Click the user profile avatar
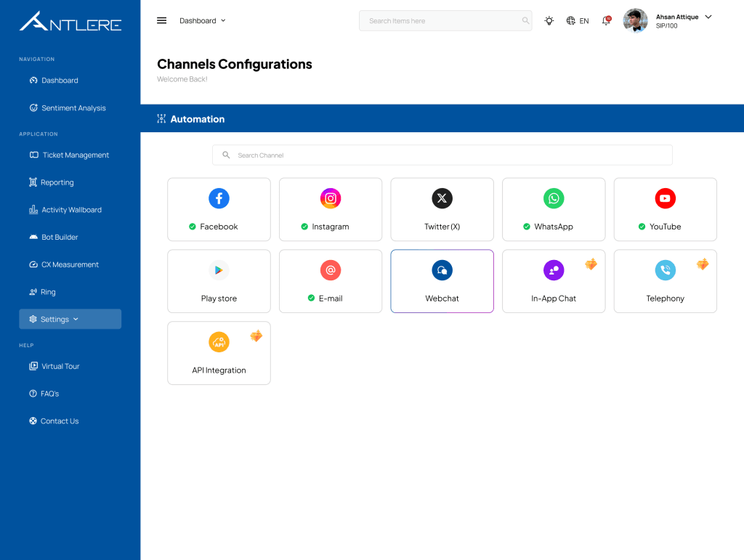This screenshot has height=560, width=744. 635,21
